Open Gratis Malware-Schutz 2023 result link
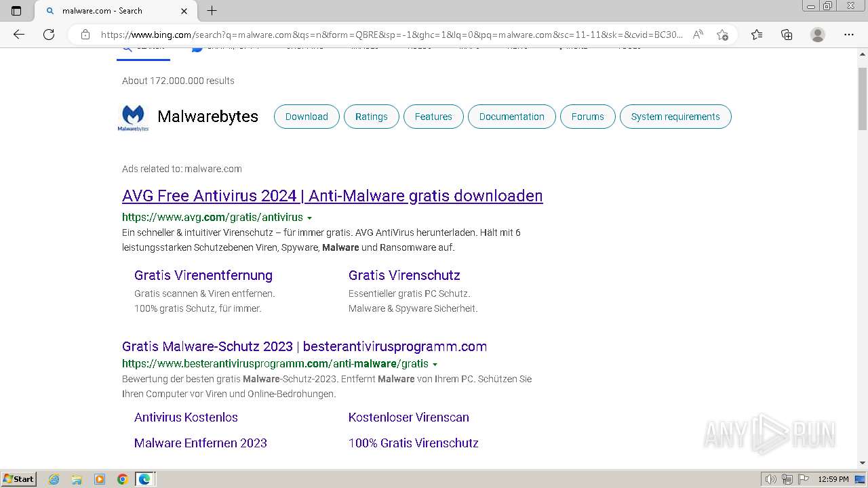The image size is (868, 488). click(x=304, y=346)
